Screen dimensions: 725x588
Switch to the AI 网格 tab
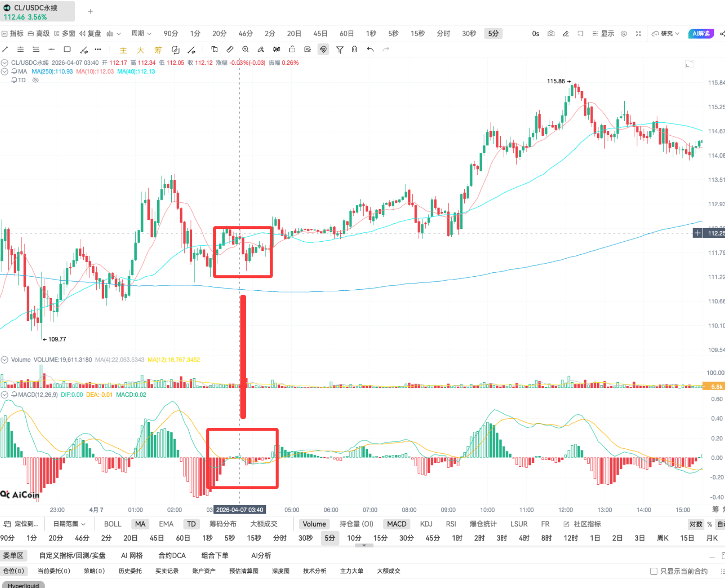click(x=132, y=556)
